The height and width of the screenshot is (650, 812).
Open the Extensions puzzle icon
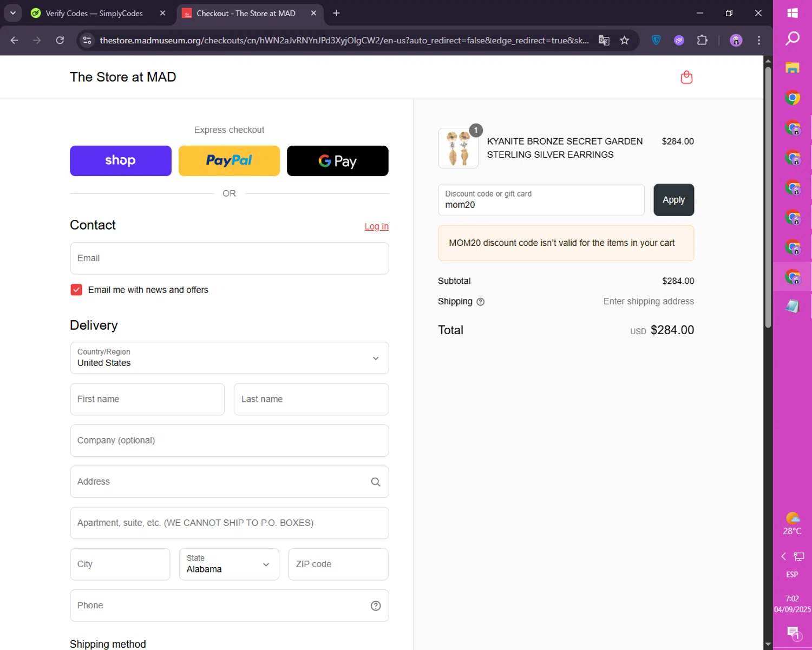[702, 40]
